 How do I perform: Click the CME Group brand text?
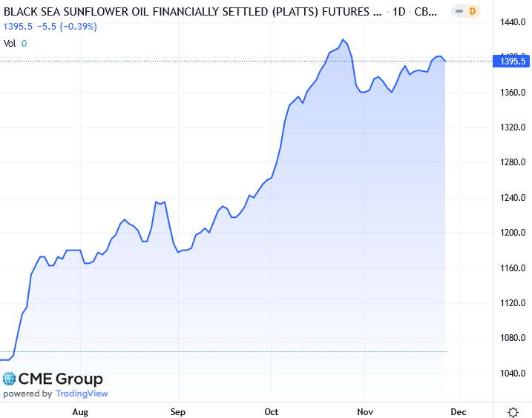[61, 379]
